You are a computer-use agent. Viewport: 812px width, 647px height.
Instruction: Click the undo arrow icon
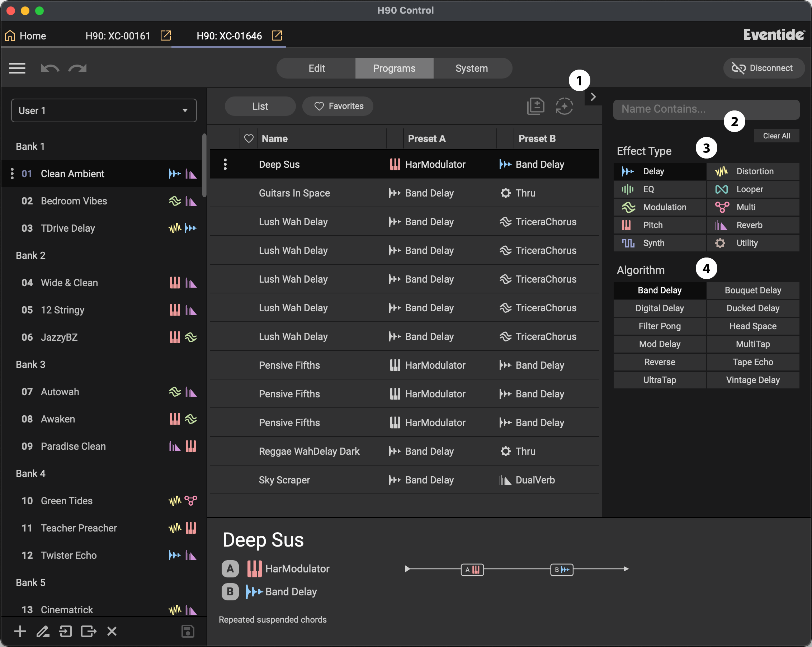[x=50, y=68]
